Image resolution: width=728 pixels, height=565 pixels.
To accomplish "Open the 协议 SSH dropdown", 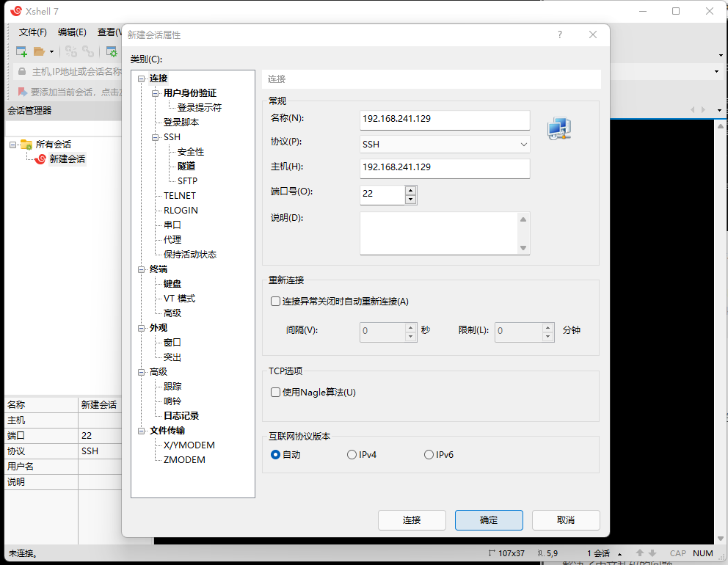I will 523,145.
